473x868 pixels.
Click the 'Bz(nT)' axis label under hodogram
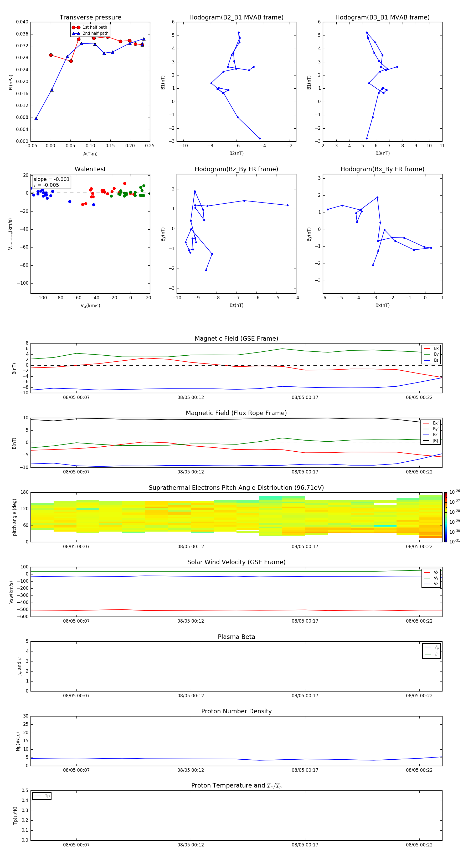tap(236, 305)
